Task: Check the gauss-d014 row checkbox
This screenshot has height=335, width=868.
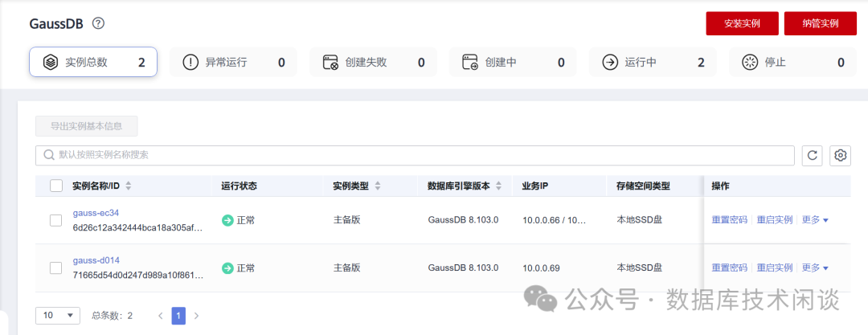Action: click(56, 268)
